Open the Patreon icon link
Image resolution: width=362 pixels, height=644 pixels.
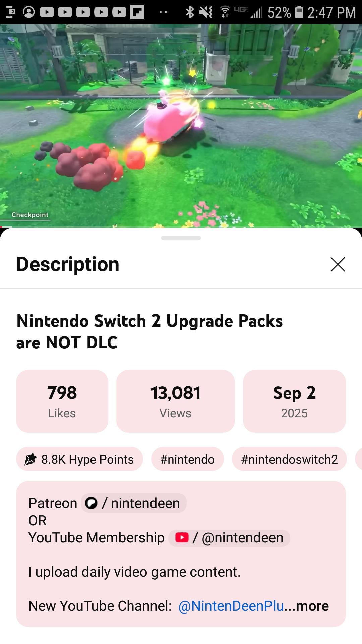(91, 503)
